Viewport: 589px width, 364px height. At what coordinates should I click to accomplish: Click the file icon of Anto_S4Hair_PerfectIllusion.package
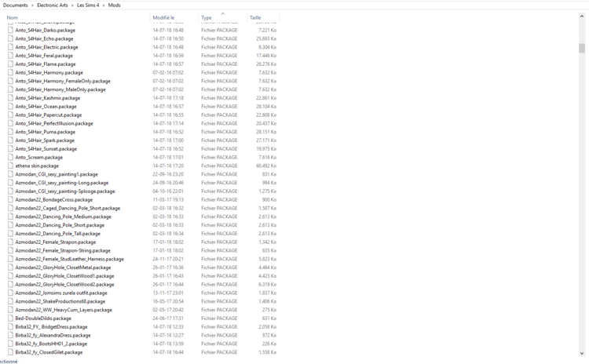click(10, 123)
